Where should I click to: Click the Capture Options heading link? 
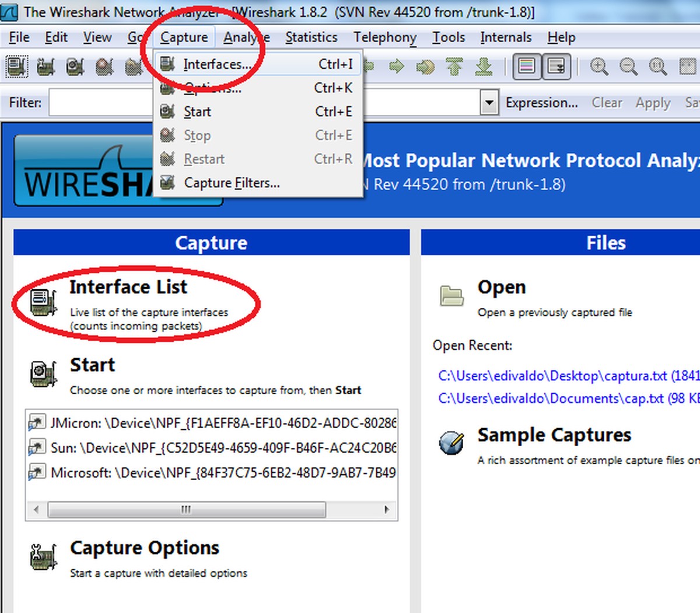pos(145,548)
